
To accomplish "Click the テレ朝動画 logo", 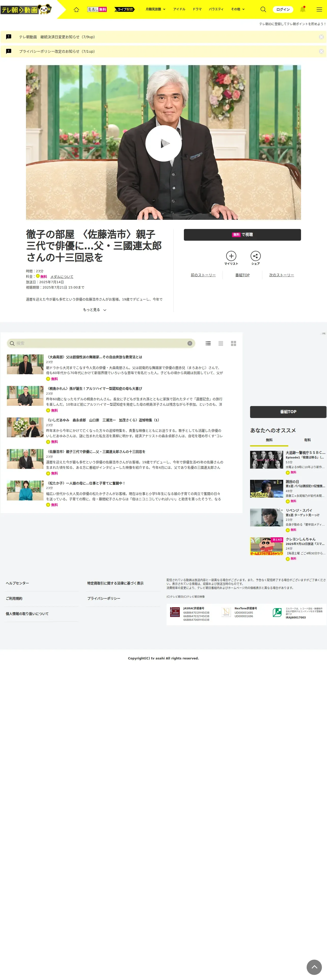I will coord(26,9).
